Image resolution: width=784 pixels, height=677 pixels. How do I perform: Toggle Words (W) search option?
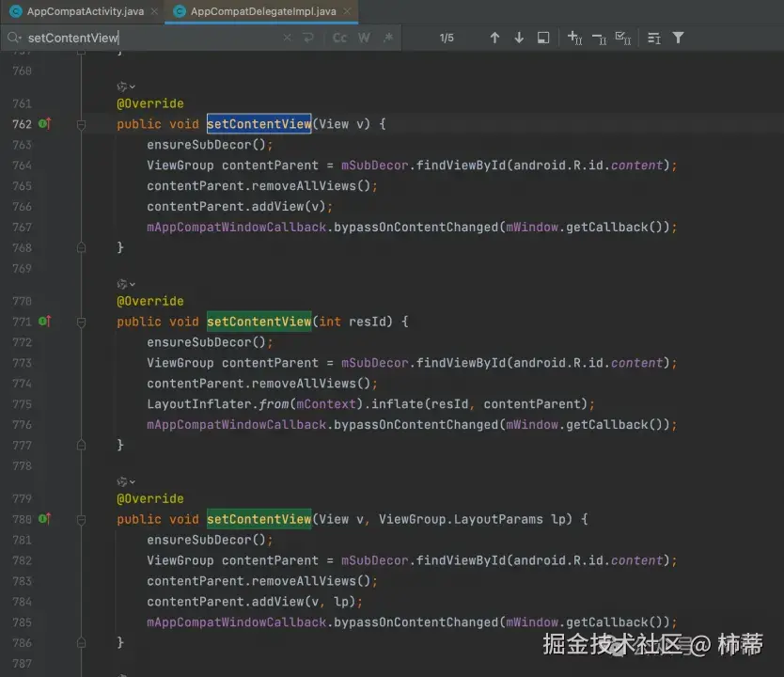364,38
